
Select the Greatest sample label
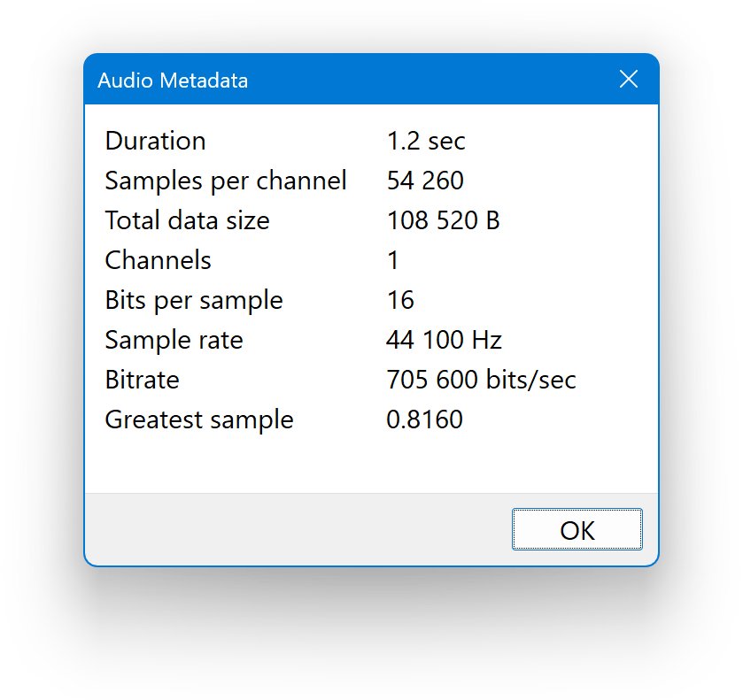[x=199, y=419]
